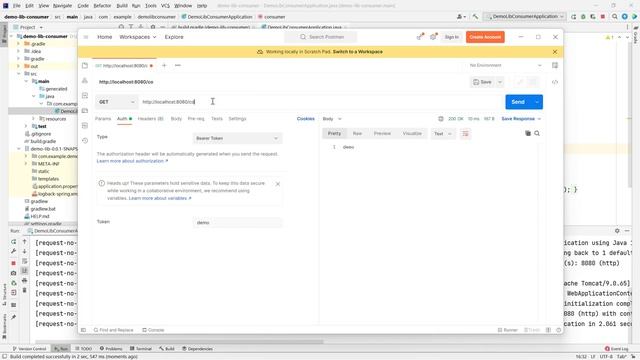The height and width of the screenshot is (360, 640).
Task: Open the Workspaces dropdown
Action: click(138, 37)
